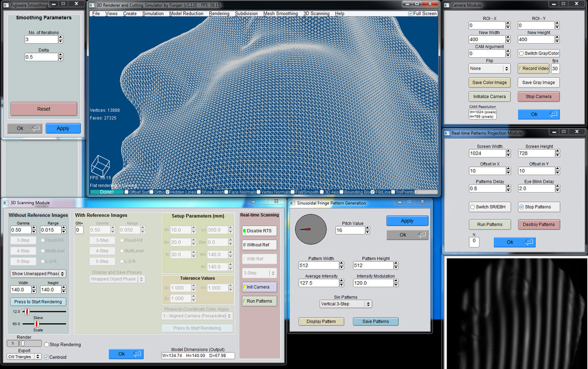The image size is (588, 369).
Task: Click the pitch angle dial in Fringe Pattern window
Action: (311, 229)
